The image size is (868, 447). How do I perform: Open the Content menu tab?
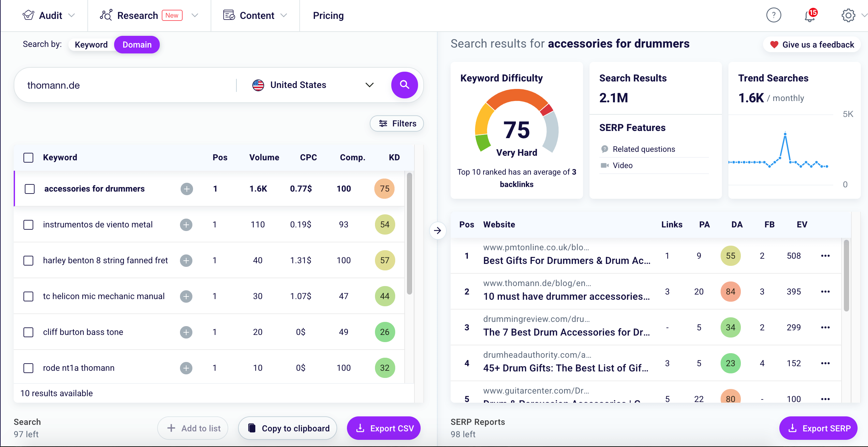(256, 15)
